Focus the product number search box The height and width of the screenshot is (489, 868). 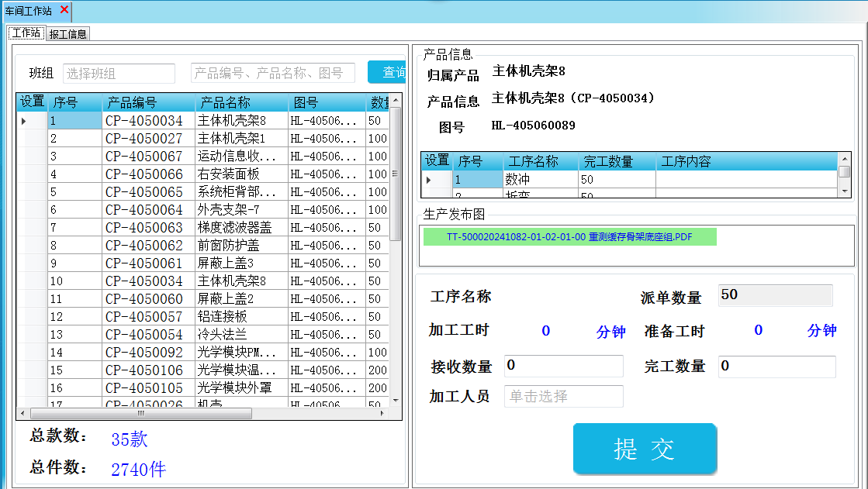(x=272, y=73)
